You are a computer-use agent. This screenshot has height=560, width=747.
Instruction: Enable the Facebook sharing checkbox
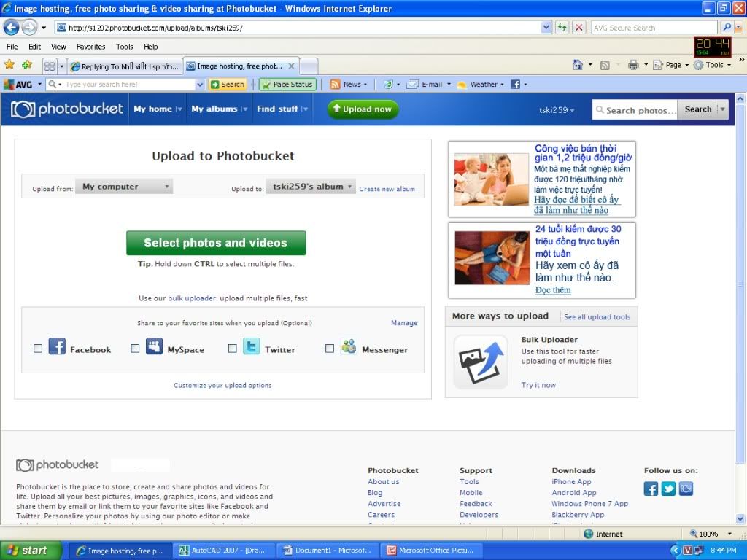[x=38, y=349]
